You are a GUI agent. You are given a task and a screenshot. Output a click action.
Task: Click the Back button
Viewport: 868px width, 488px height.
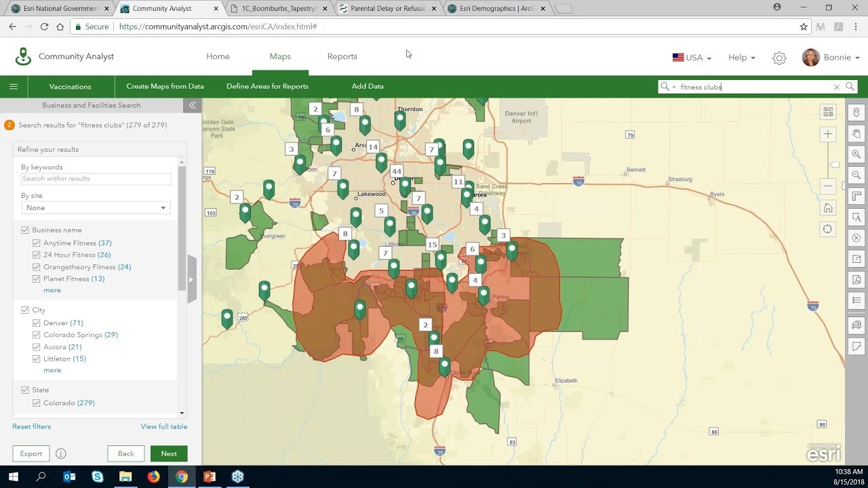tap(125, 453)
